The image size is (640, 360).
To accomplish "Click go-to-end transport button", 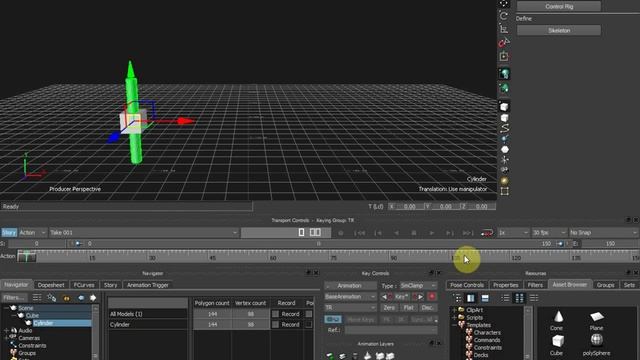I will pyautogui.click(x=468, y=233).
